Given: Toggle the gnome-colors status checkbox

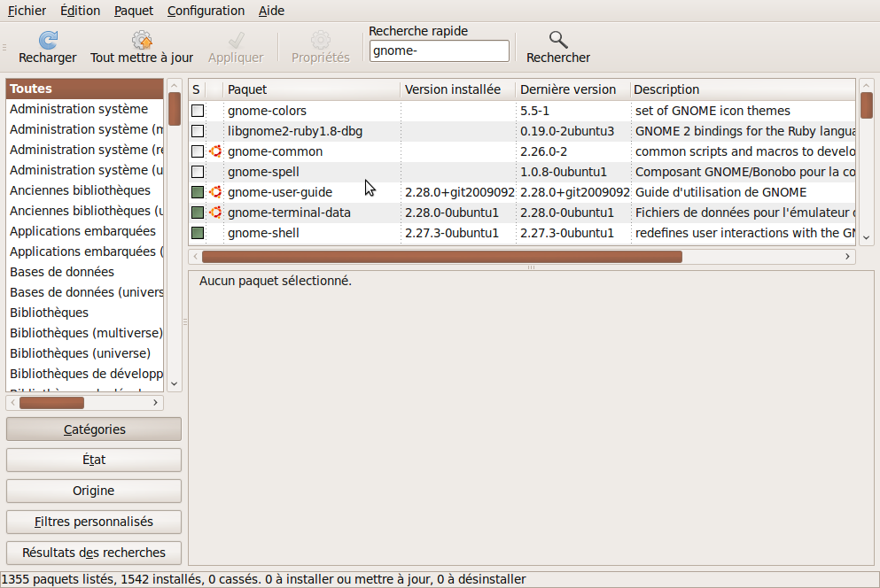Looking at the screenshot, I should [x=198, y=111].
